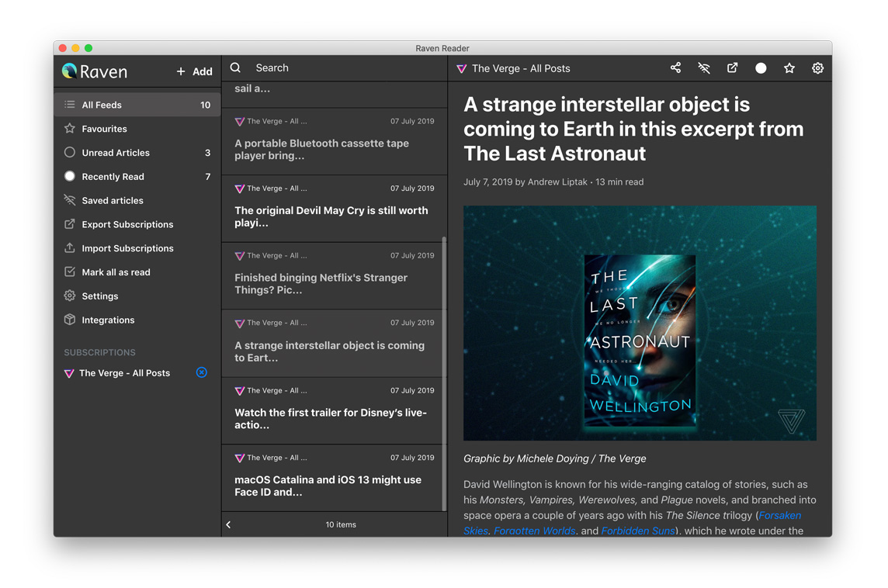Open article settings gear icon
This screenshot has width=888, height=588.
[x=818, y=68]
